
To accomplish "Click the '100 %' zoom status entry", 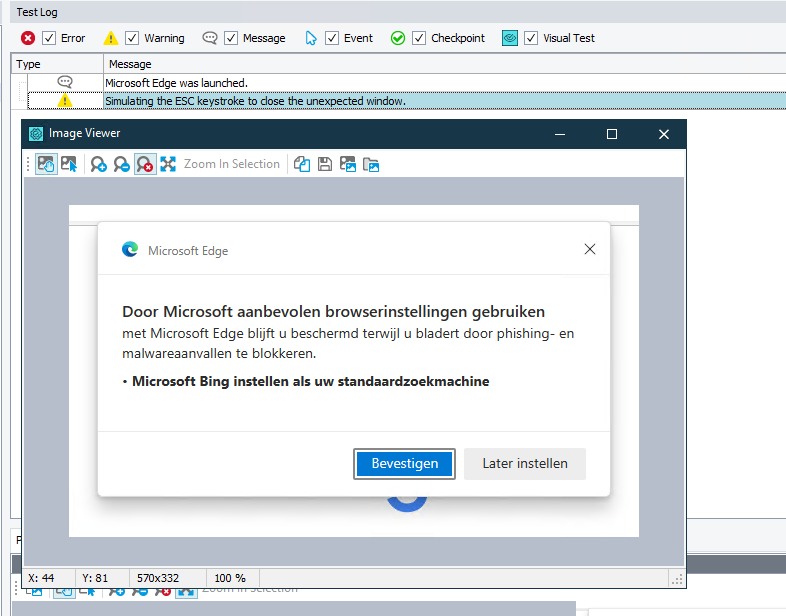I will tap(230, 578).
